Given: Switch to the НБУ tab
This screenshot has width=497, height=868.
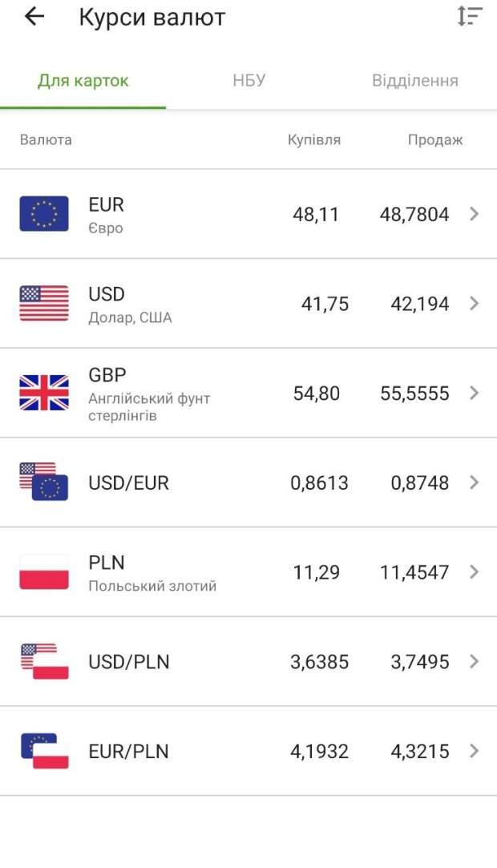Looking at the screenshot, I should click(x=248, y=81).
